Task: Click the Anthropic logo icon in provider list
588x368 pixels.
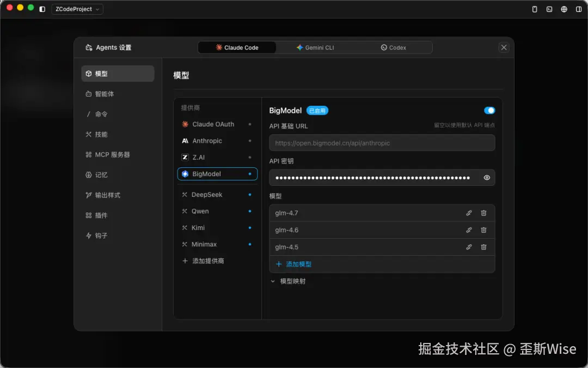Action: point(185,141)
